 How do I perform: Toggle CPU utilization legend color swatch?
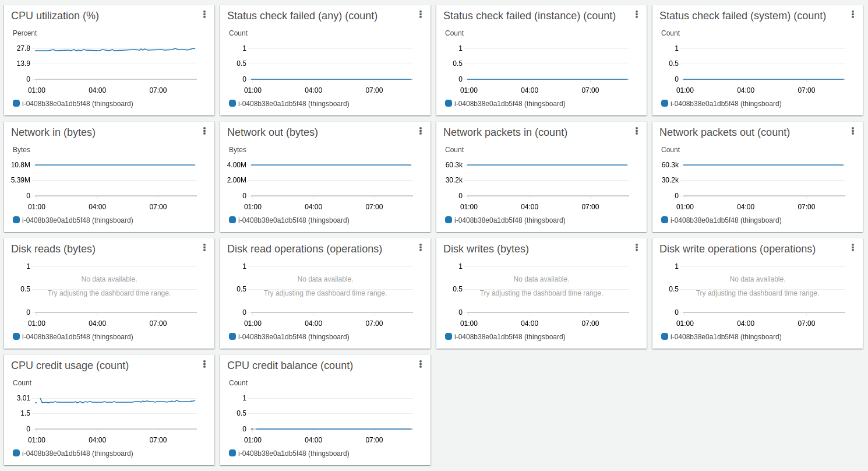coord(16,103)
